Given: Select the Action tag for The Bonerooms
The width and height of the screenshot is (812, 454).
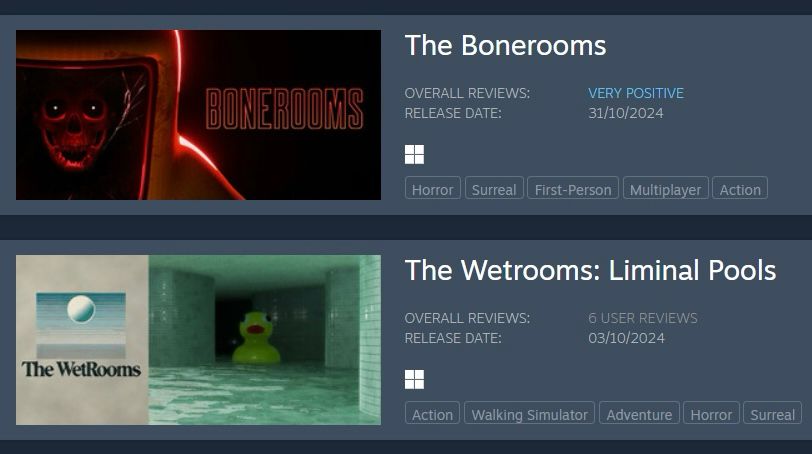Looking at the screenshot, I should (x=740, y=189).
